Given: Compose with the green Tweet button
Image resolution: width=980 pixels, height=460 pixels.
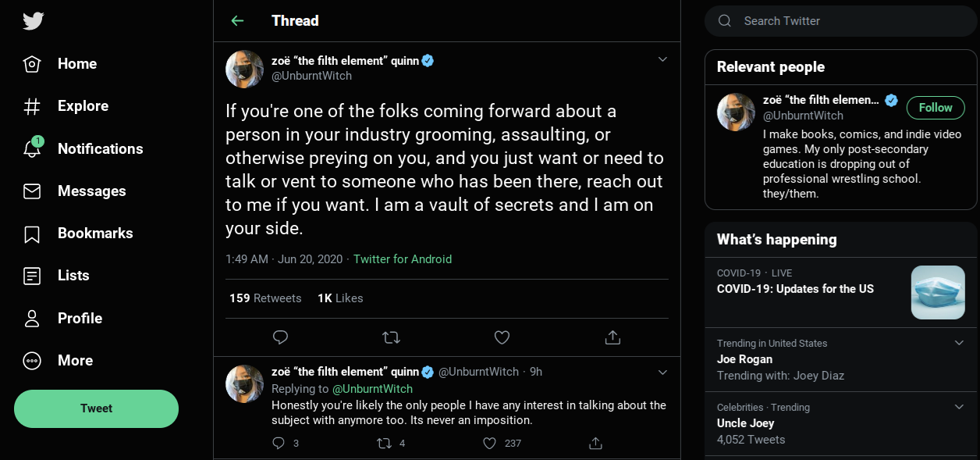Looking at the screenshot, I should tap(96, 408).
